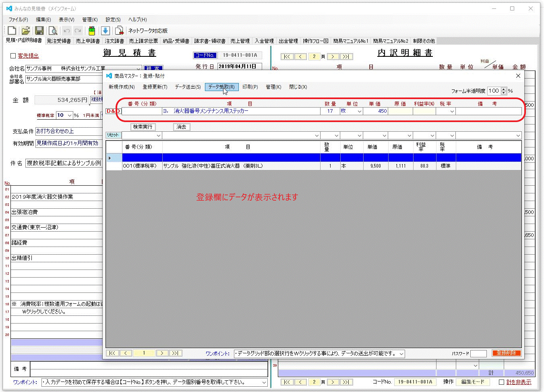This screenshot has height=392, width=544.
Task: Click the フォーム半透明度 value field
Action: coord(494,91)
